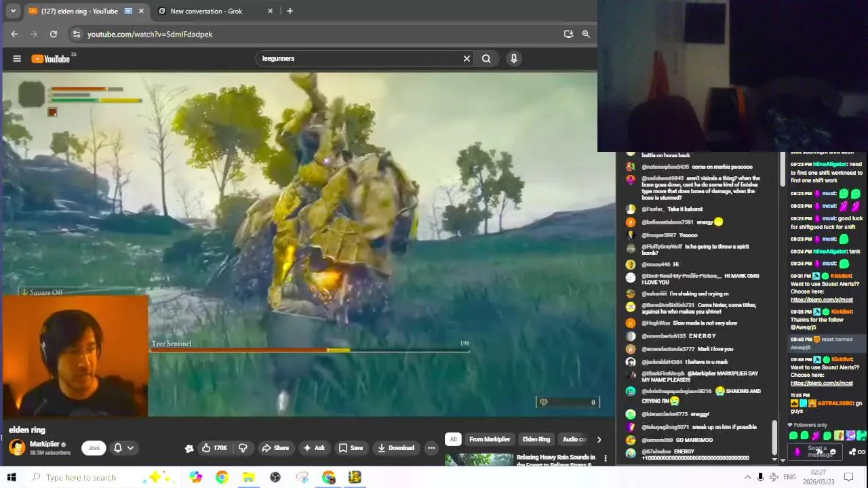Start voice search with microphone icon
868x488 pixels.
coord(514,58)
